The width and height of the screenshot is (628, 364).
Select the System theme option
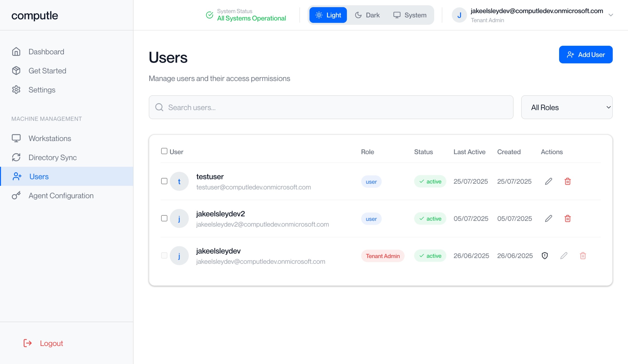point(410,15)
